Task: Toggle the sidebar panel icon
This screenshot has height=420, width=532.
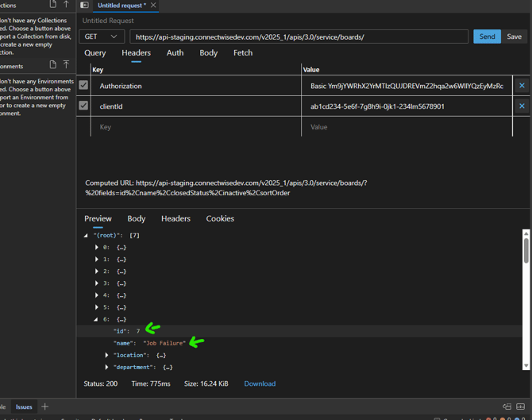Action: (84, 5)
